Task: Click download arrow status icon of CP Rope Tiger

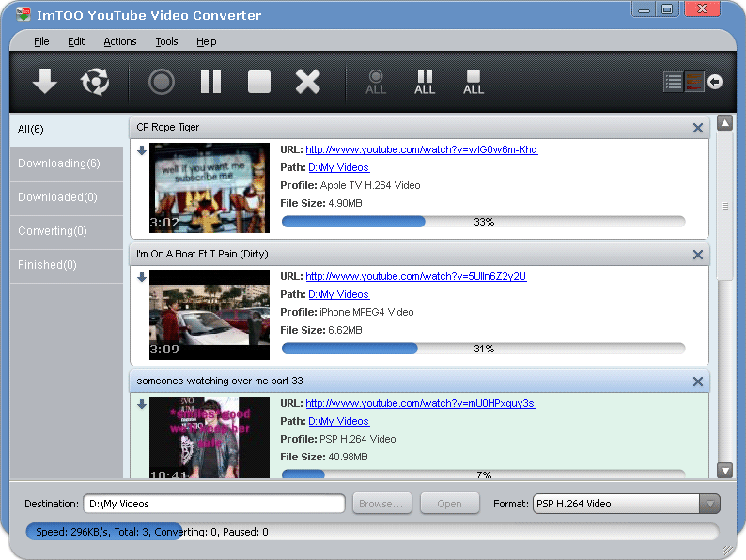Action: tap(142, 150)
